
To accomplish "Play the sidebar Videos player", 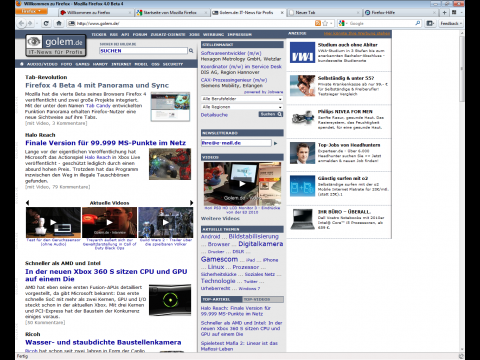I will 242,184.
